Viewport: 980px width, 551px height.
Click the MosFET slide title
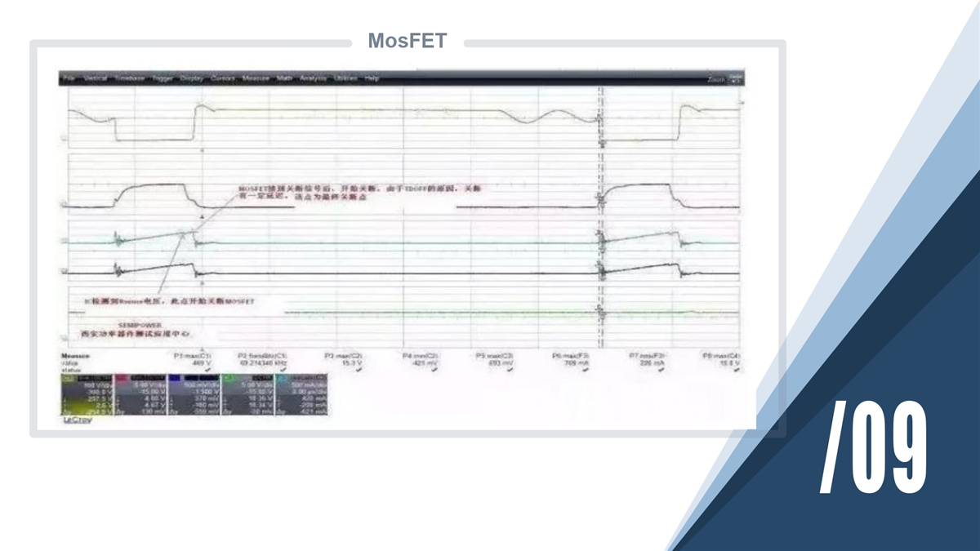coord(408,41)
